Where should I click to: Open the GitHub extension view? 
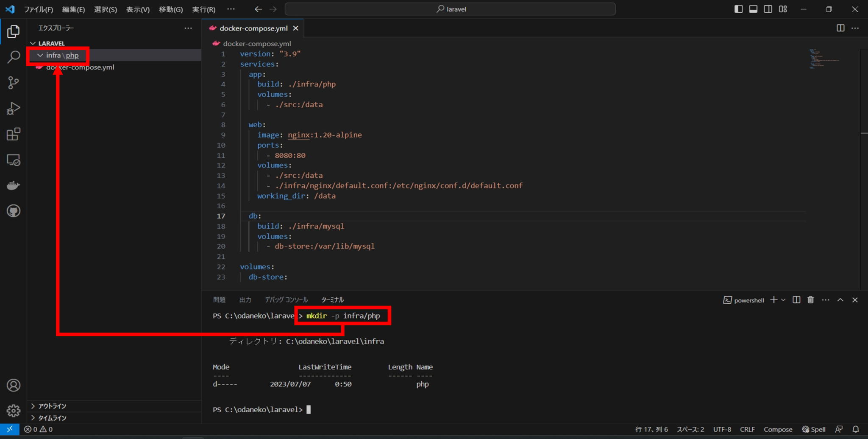click(14, 211)
